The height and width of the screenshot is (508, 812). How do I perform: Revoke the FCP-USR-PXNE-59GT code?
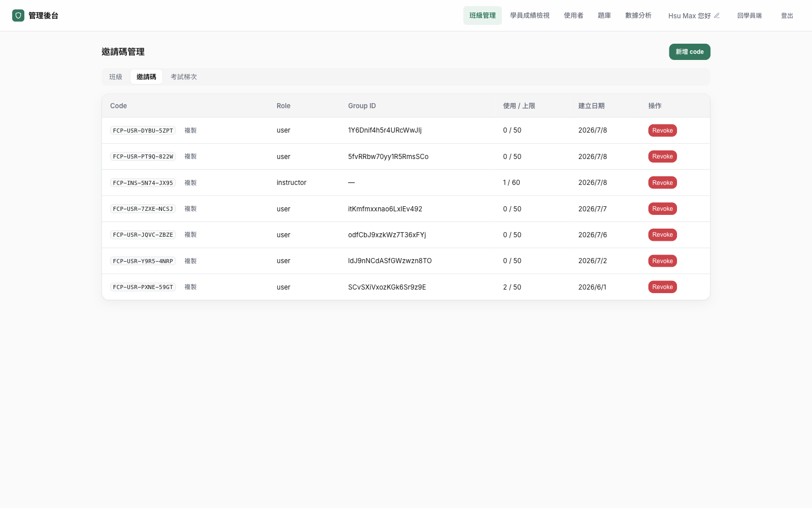click(662, 287)
